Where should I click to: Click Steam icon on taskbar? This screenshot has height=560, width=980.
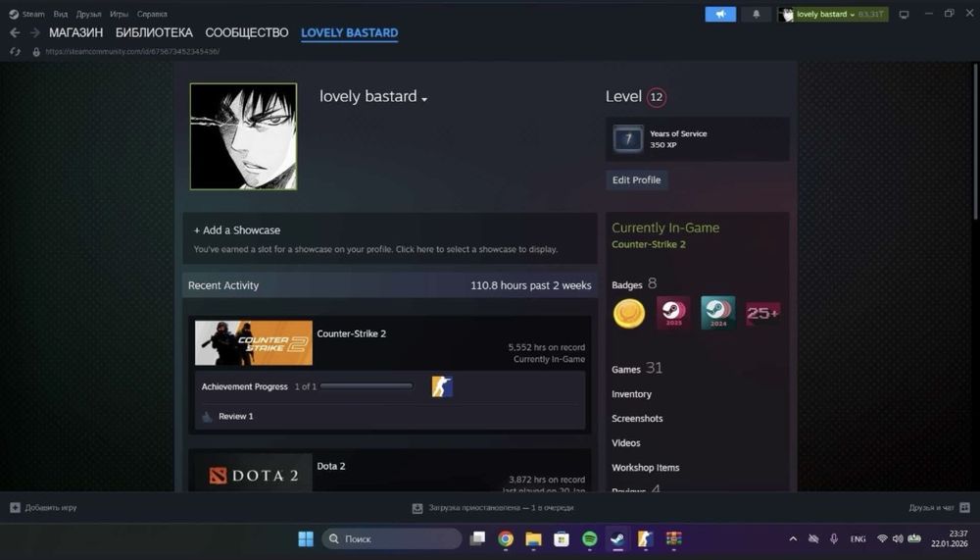point(617,538)
